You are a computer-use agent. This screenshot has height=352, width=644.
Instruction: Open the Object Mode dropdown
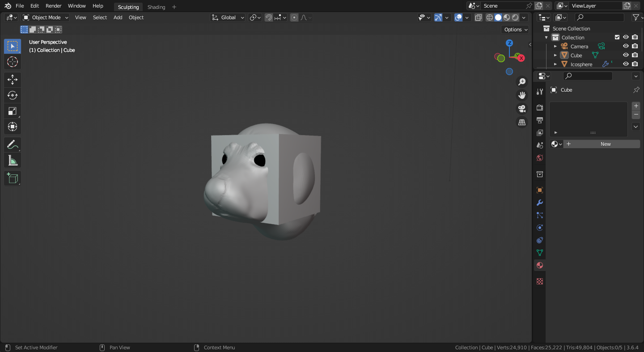pos(46,17)
